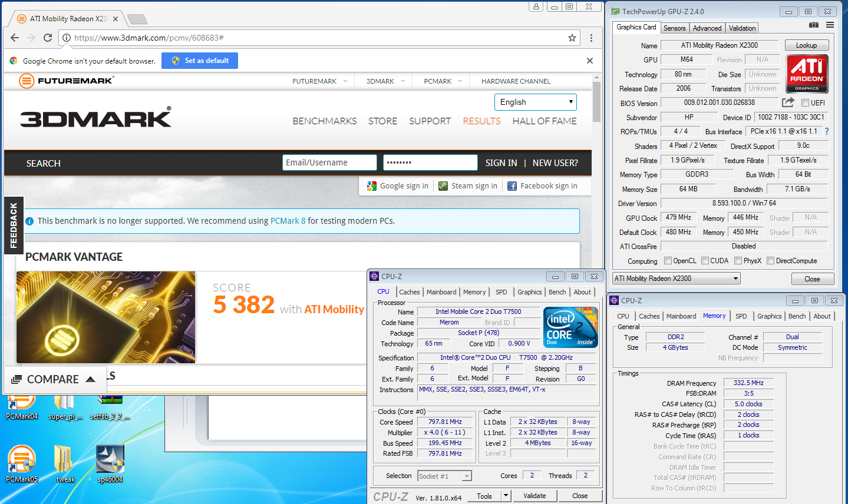The image size is (848, 504).
Task: Click SIGN IN on 3DMark
Action: 501,163
